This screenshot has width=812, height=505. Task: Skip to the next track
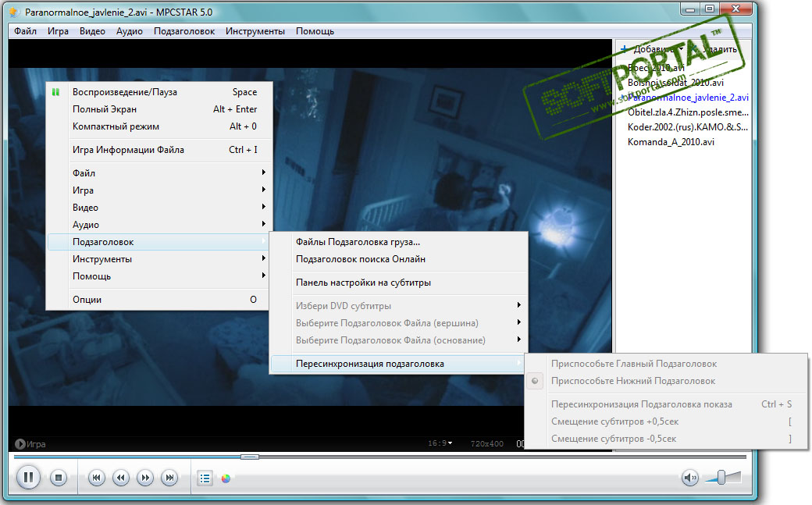[x=169, y=478]
